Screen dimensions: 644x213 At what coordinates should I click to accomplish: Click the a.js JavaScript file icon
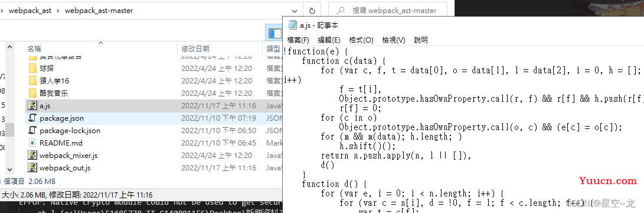pos(32,105)
